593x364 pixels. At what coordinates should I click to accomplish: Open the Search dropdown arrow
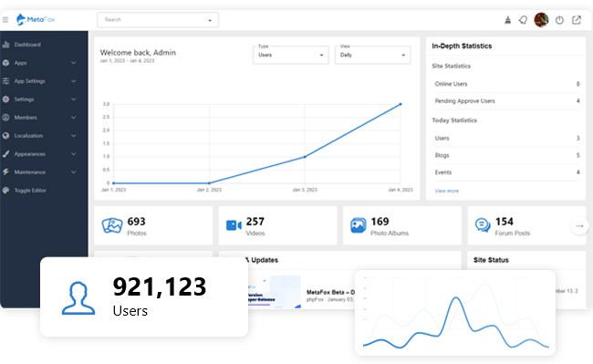click(x=210, y=20)
